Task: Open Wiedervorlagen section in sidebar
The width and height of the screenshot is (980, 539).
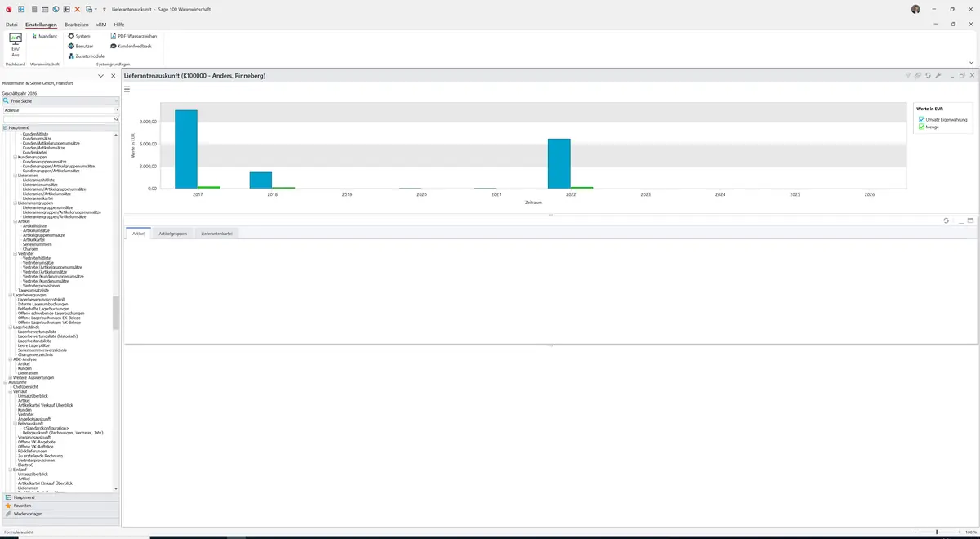Action: pos(60,514)
